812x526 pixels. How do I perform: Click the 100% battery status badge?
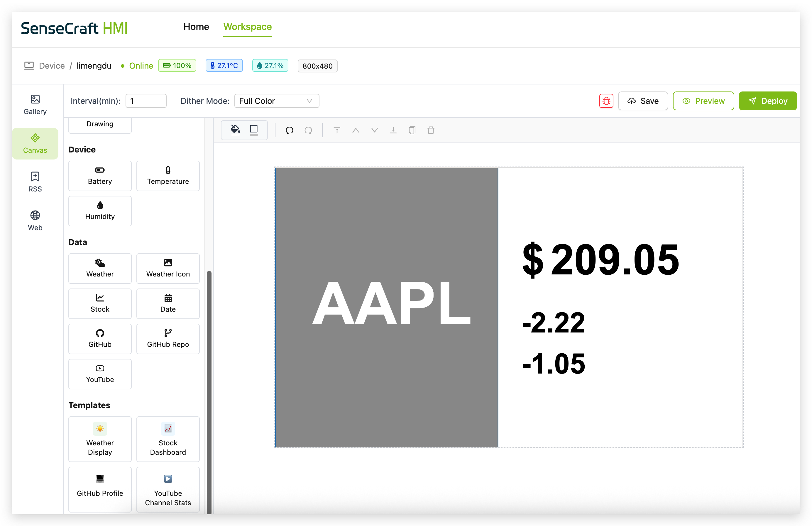coord(177,65)
